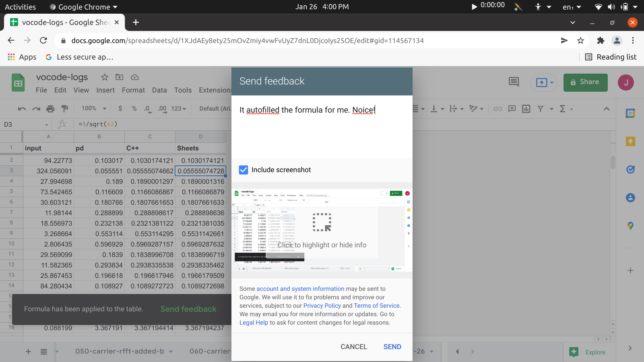Click CANCEL in feedback dialog
This screenshot has width=644, height=362.
pyautogui.click(x=354, y=347)
